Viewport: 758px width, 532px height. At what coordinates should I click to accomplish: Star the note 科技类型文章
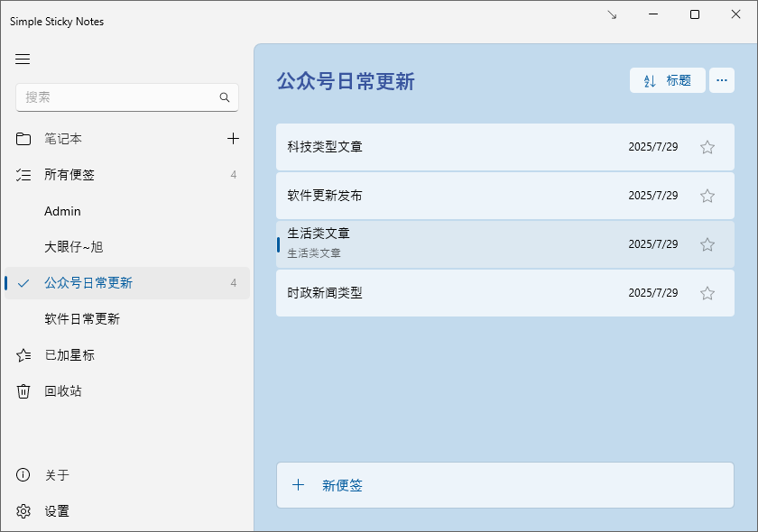(707, 147)
